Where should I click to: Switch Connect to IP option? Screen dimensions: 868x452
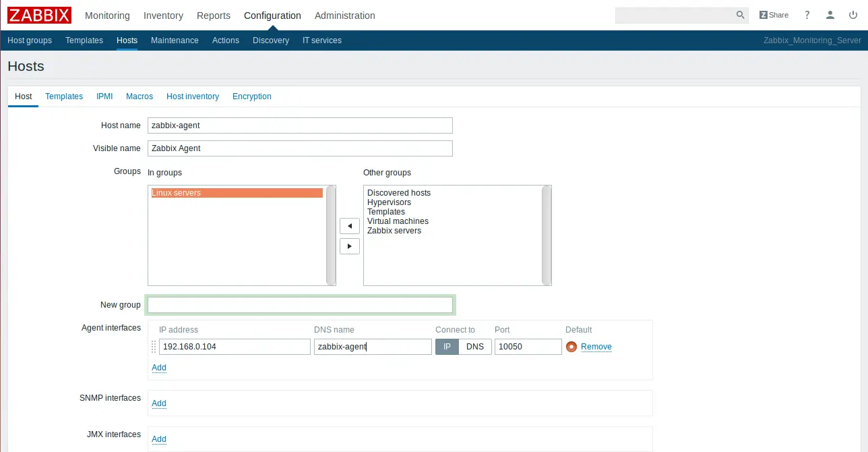(x=447, y=347)
